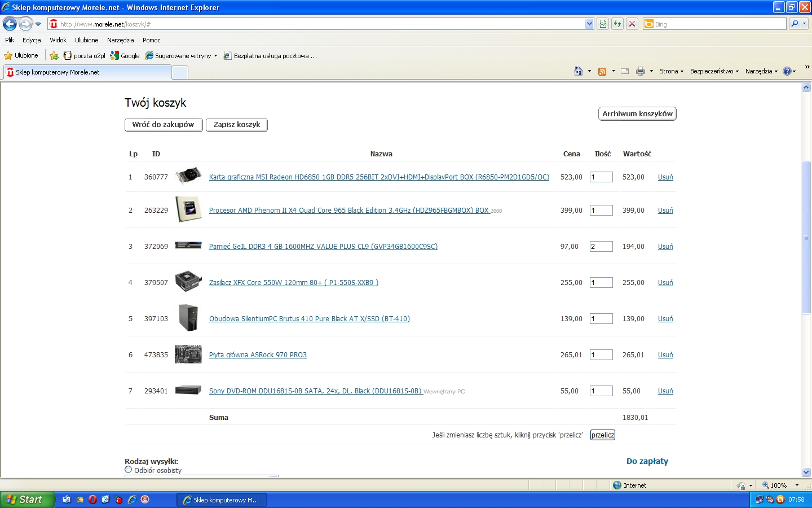Open the Plik menu
812x508 pixels.
(10, 40)
